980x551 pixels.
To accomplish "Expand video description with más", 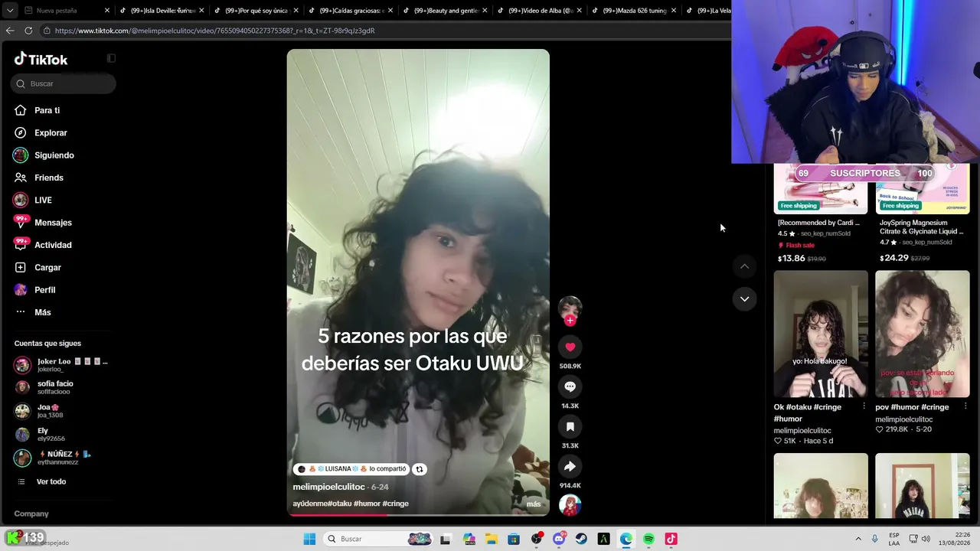I will [534, 504].
